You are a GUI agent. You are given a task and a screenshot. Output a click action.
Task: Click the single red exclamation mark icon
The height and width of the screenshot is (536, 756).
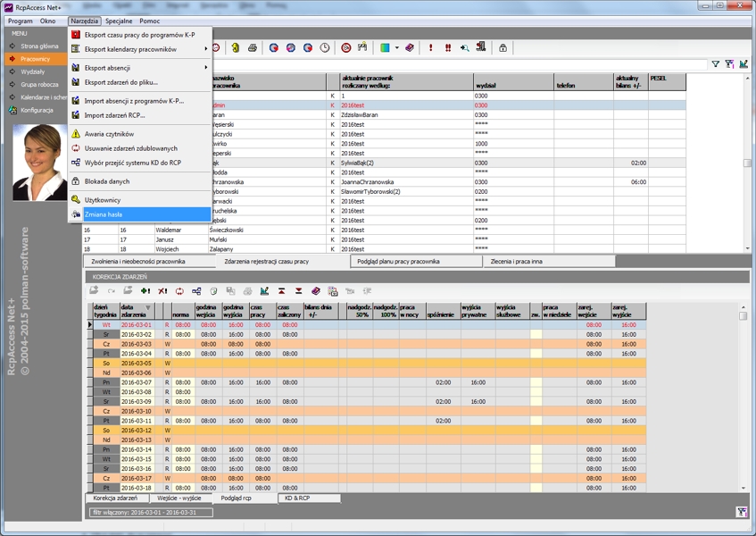point(430,47)
